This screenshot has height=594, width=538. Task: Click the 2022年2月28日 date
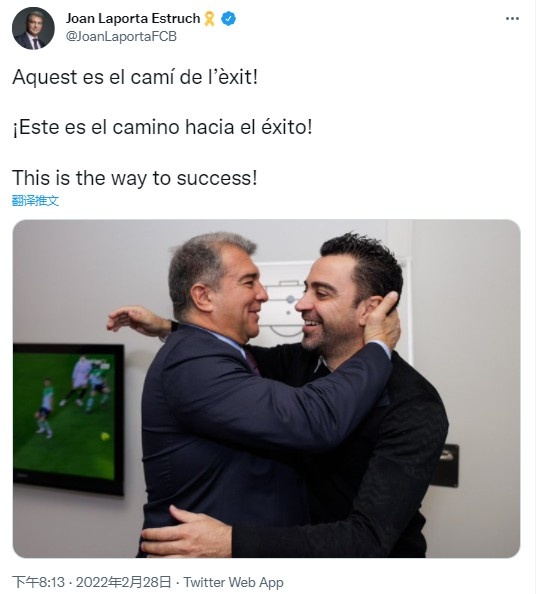coord(124,582)
